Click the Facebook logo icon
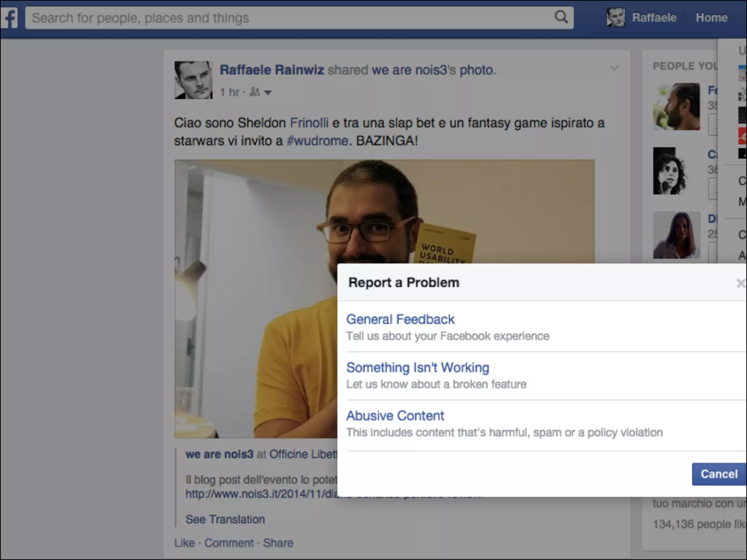The image size is (747, 560). coord(10,18)
